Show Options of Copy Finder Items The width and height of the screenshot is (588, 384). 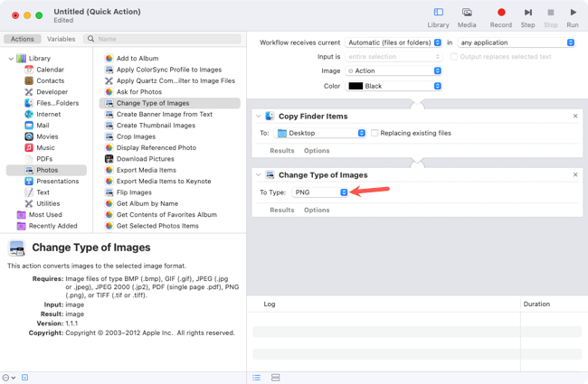click(x=317, y=151)
